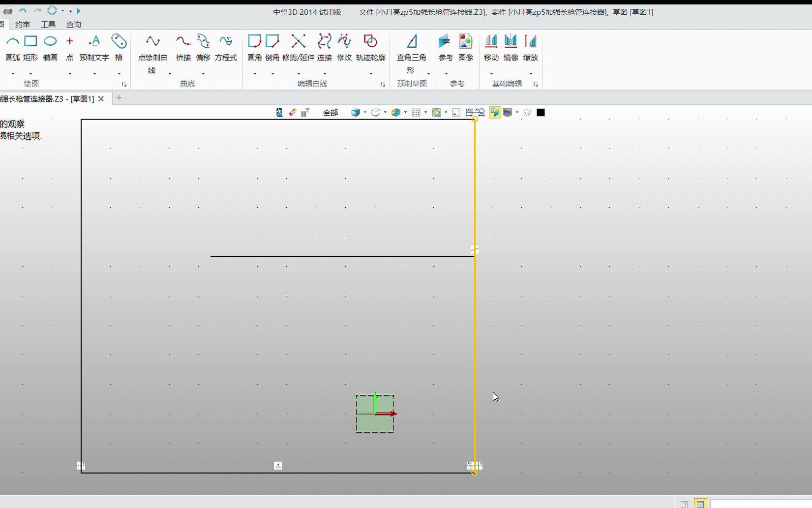Open the 预制文字 text tool
The height and width of the screenshot is (508, 812).
pyautogui.click(x=94, y=48)
